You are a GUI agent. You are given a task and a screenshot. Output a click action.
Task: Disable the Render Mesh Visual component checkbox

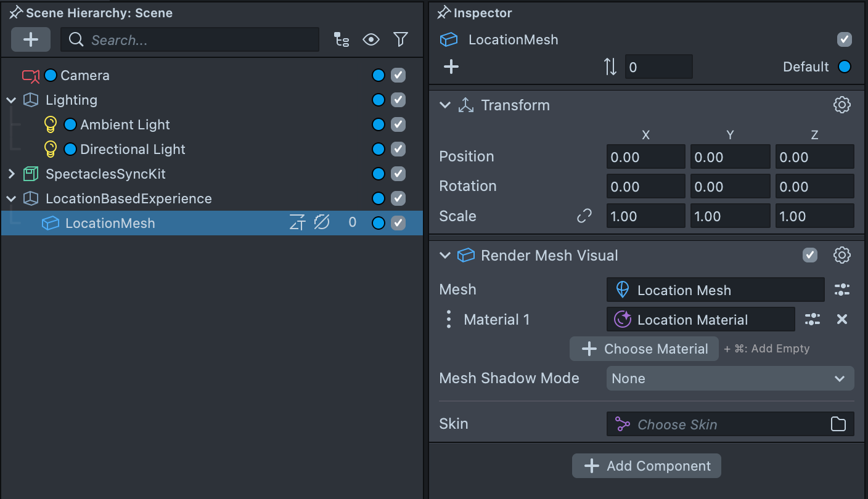point(810,256)
